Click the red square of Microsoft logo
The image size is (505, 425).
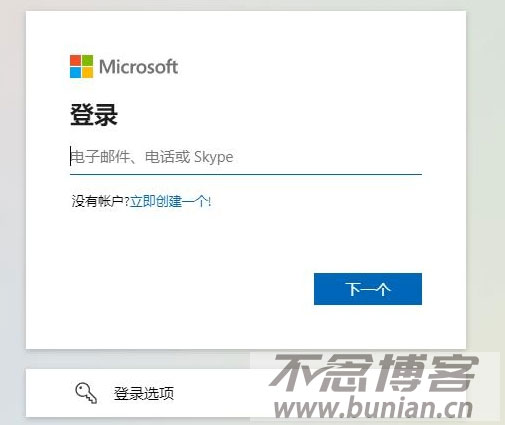(75, 60)
